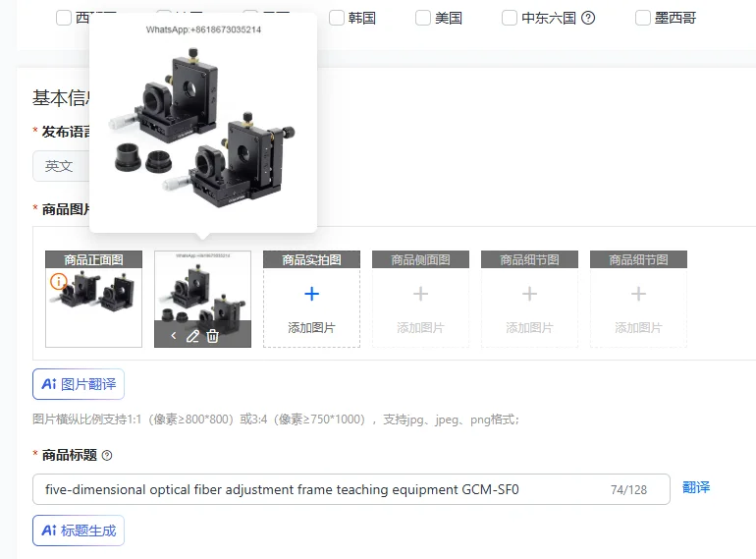Open help icon next to 中东六国
This screenshot has height=559, width=756.
point(588,18)
